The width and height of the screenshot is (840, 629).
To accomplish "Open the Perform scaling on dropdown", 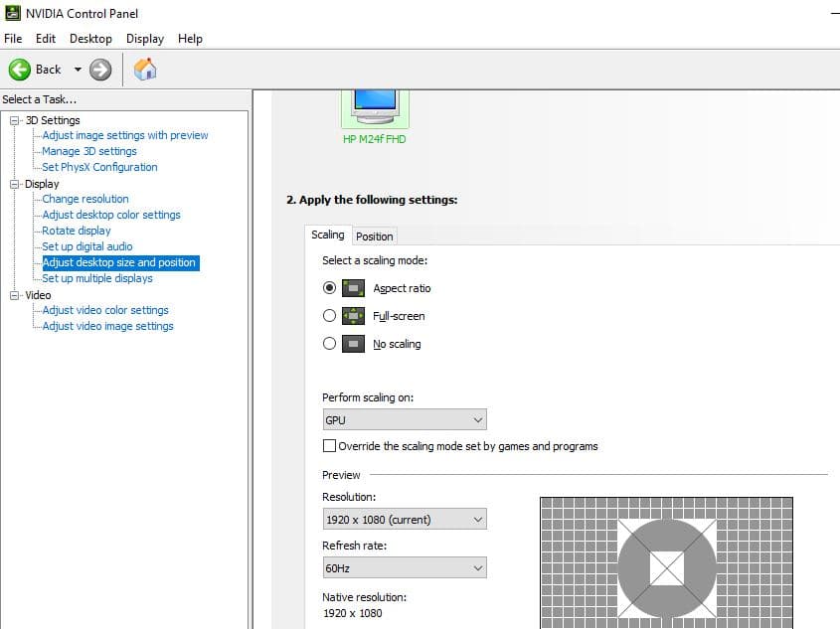I will click(405, 420).
